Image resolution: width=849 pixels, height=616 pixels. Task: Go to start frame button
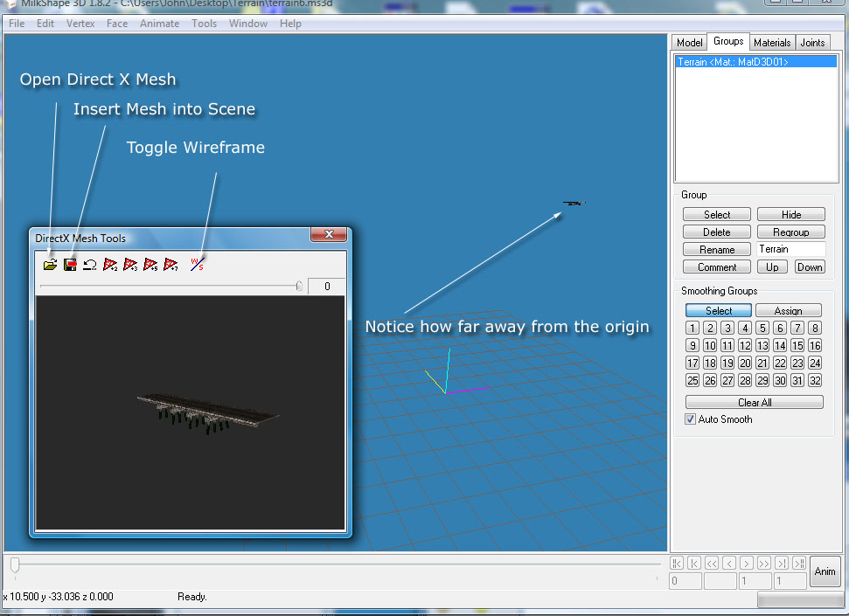[694, 563]
